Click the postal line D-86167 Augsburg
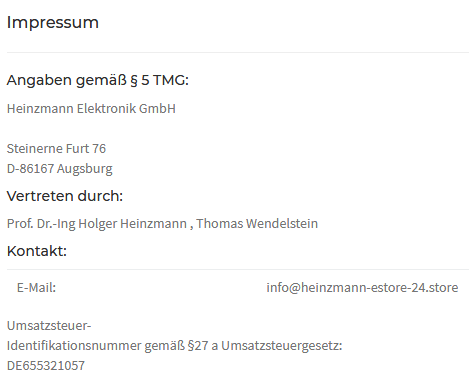 (x=60, y=169)
